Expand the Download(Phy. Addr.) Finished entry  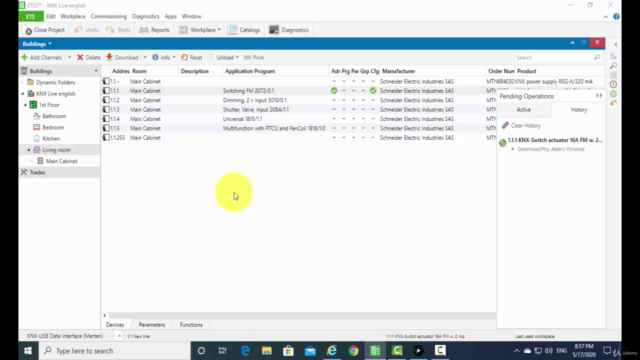coord(513,149)
